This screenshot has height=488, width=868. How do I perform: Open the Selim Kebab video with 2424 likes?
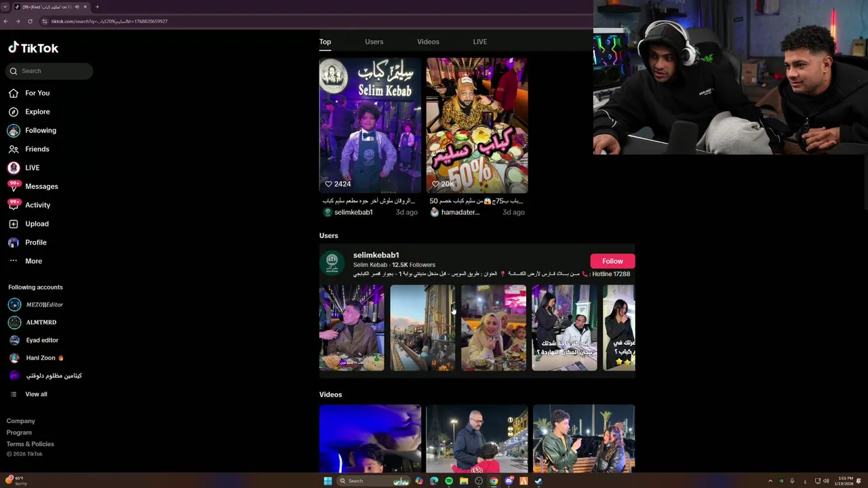(x=370, y=125)
